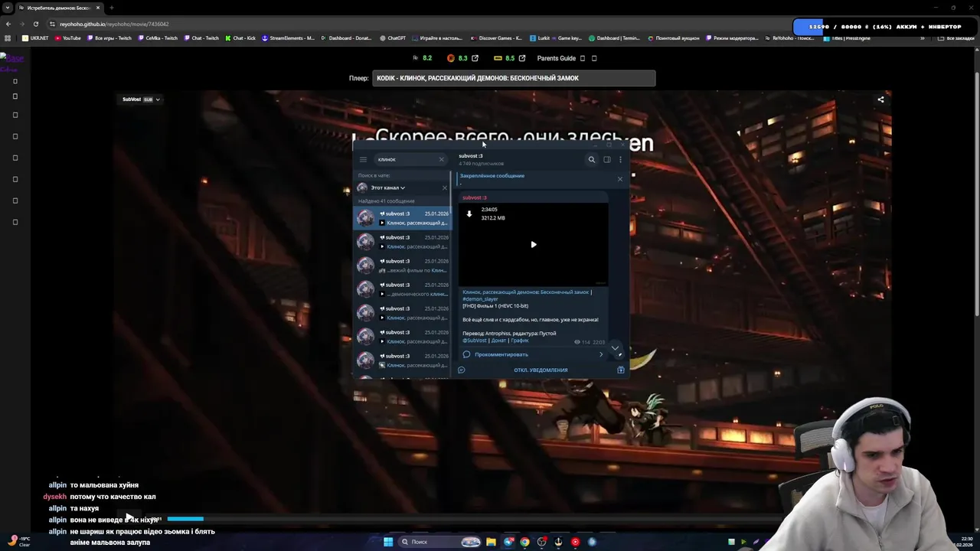Open Chrome from taskbar

[524, 542]
